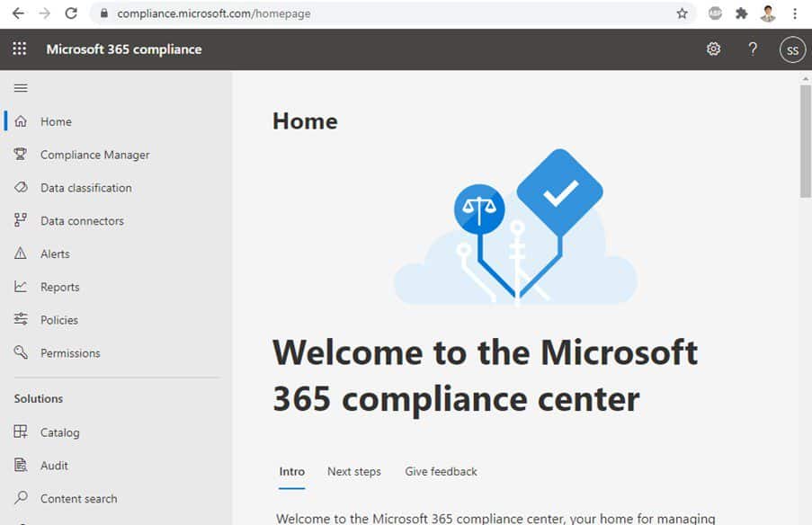This screenshot has width=812, height=525.
Task: Switch to the Give feedback tab
Action: [x=442, y=472]
